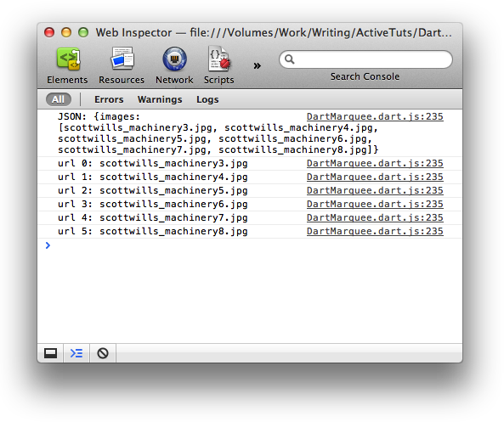The height and width of the screenshot is (422, 504).
Task: Open the Scripts panel
Action: point(219,66)
